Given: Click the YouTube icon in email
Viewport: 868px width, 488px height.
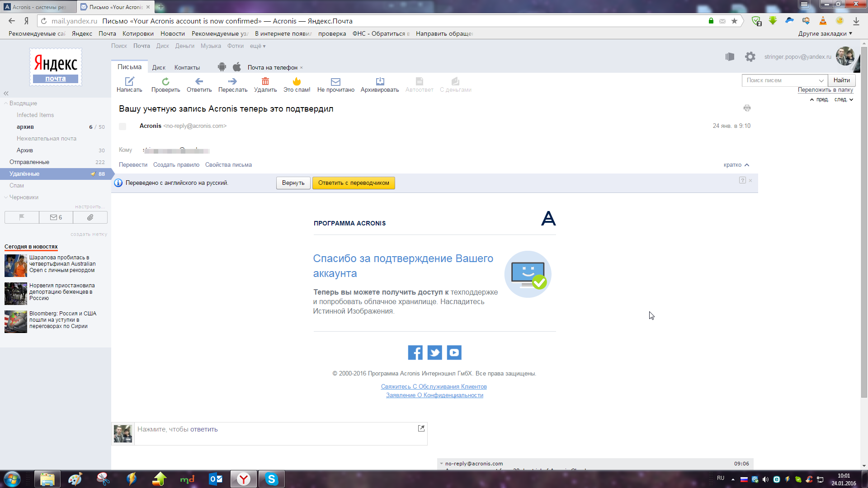Looking at the screenshot, I should [x=454, y=352].
